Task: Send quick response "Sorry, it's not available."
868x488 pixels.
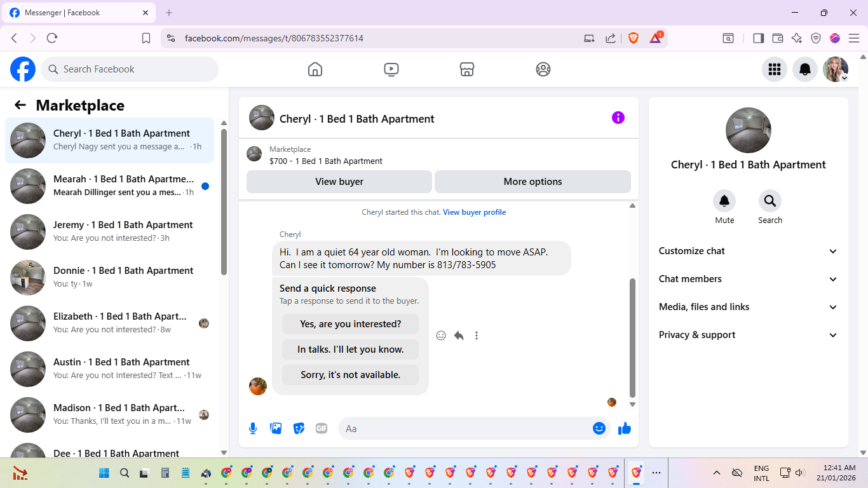Action: (x=351, y=375)
